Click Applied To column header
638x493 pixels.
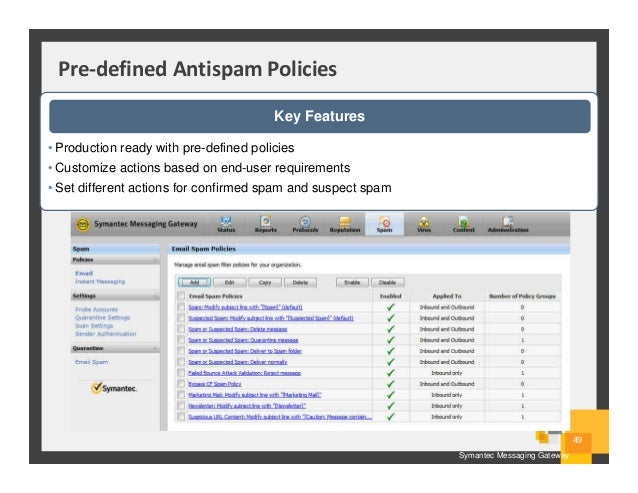tap(447, 296)
